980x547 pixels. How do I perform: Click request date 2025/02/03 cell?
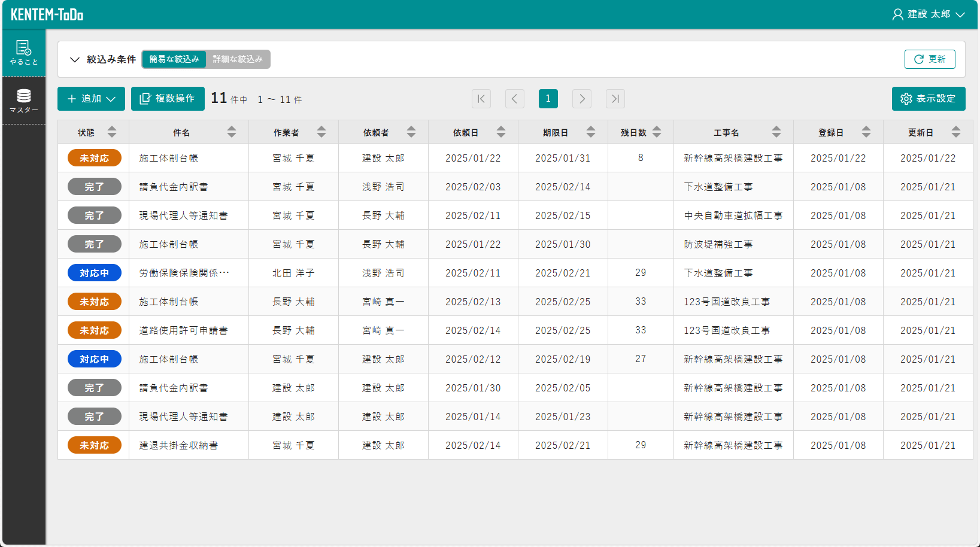click(473, 187)
